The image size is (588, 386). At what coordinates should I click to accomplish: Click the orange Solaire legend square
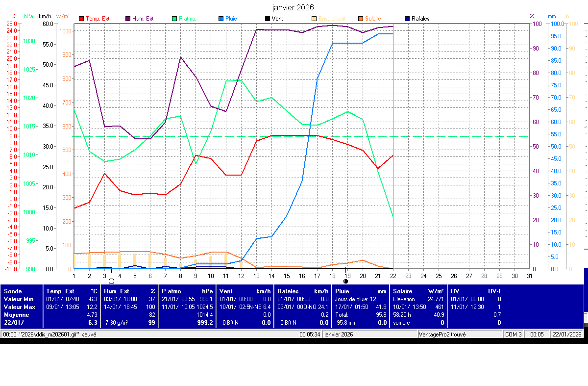coord(360,19)
